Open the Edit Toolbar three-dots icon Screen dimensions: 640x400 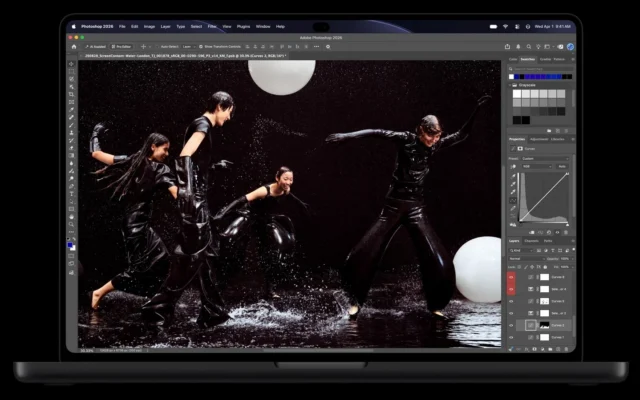tap(71, 232)
